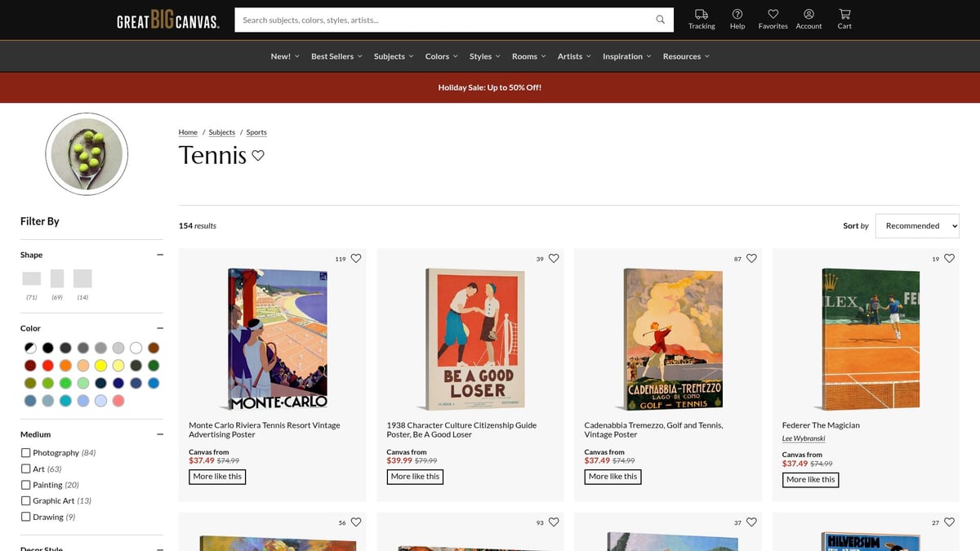Select the bright red color swatch

[48, 366]
